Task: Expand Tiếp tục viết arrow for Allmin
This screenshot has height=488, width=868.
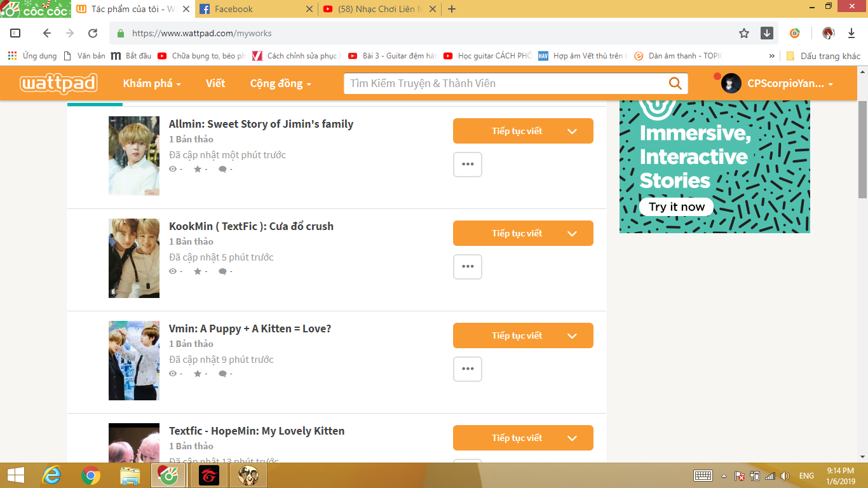Action: point(572,131)
